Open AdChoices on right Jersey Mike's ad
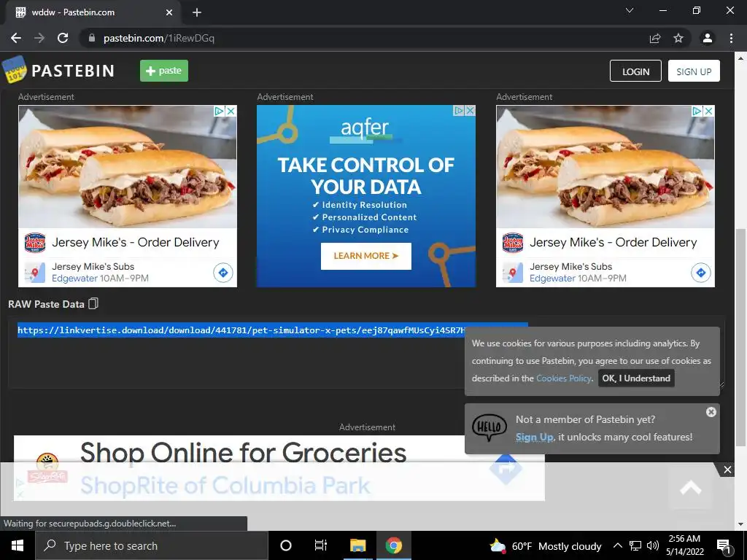 pos(697,111)
